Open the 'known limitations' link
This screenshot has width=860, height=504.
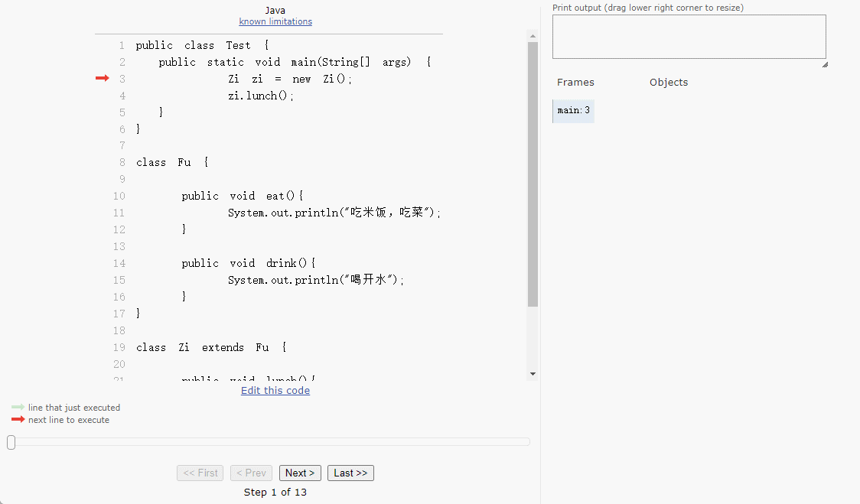pos(275,21)
